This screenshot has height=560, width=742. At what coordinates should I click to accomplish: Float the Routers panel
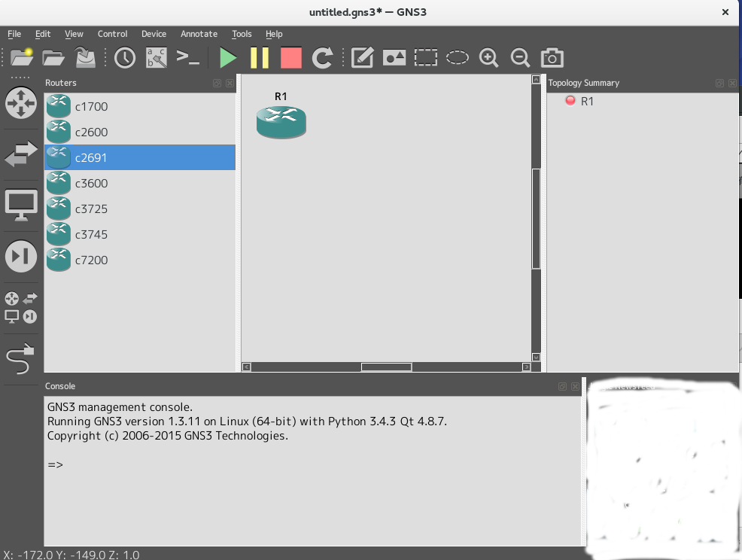coord(217,83)
